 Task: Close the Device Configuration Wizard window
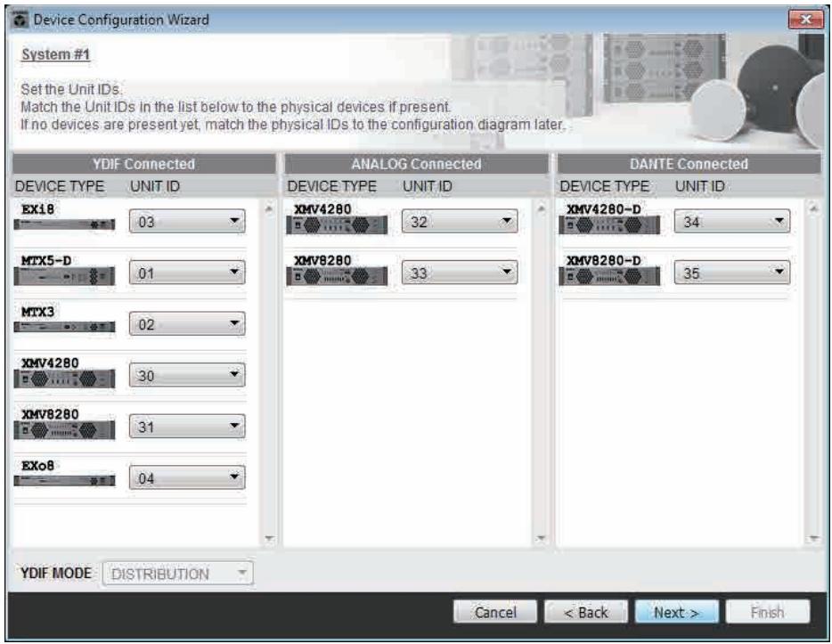pyautogui.click(x=805, y=20)
